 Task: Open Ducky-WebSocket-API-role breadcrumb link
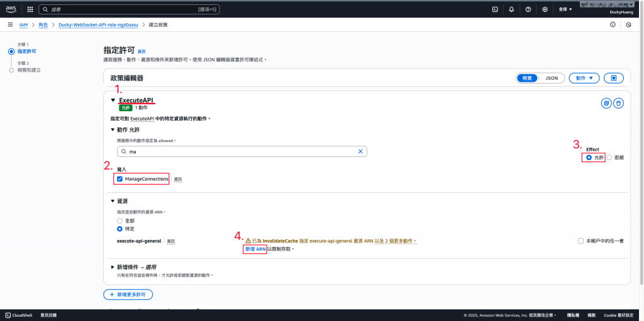[x=98, y=24]
